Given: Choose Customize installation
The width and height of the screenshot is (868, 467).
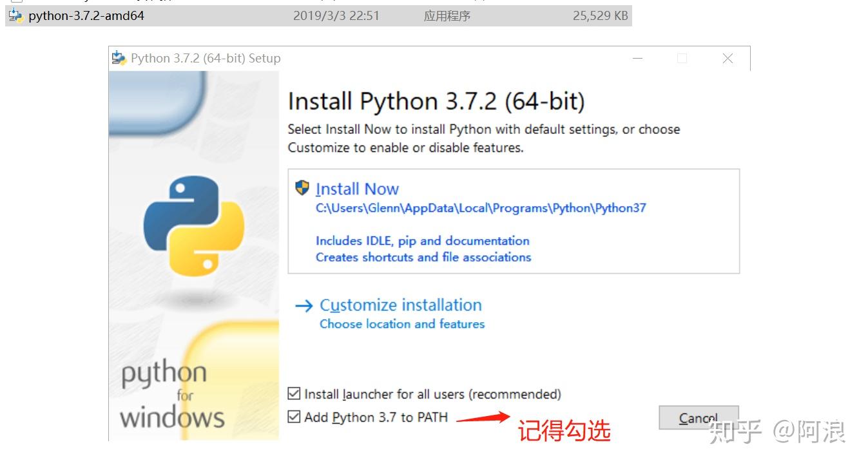Looking at the screenshot, I should [x=401, y=305].
